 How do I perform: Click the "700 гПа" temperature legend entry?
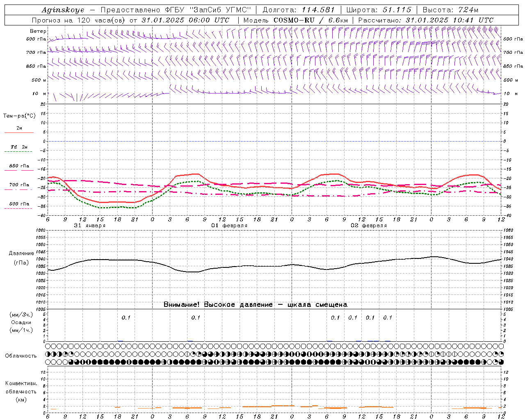click(x=19, y=185)
